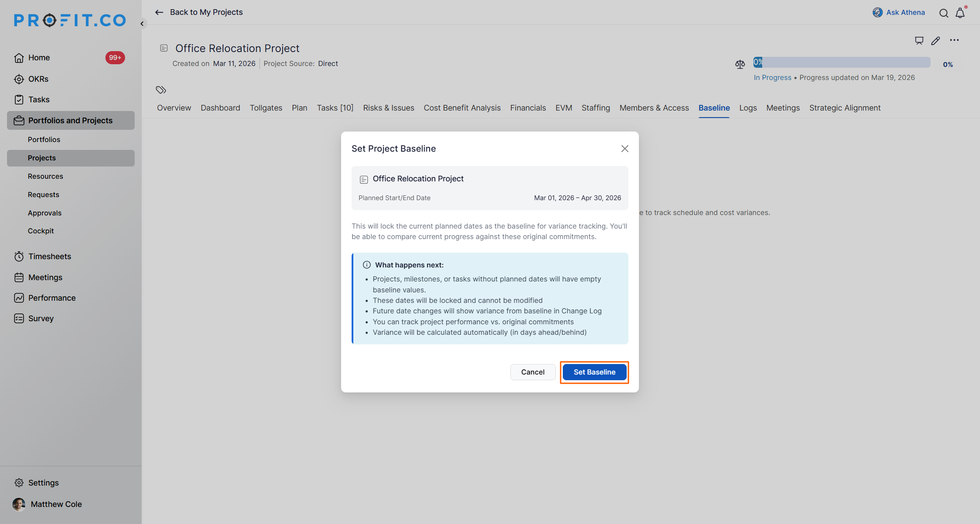
Task: Collapse the left sidebar with chevron
Action: click(x=142, y=24)
